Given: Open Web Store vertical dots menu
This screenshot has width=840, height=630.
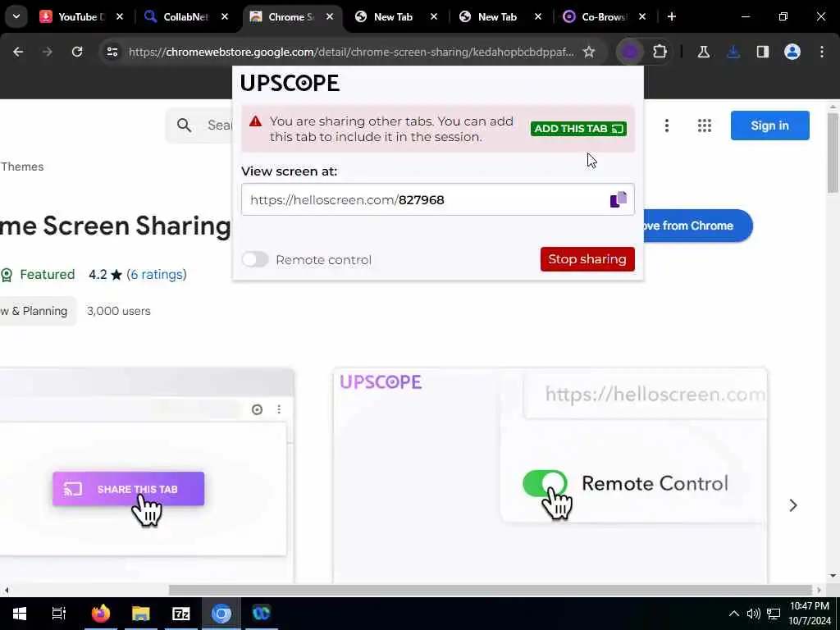Looking at the screenshot, I should tap(666, 126).
